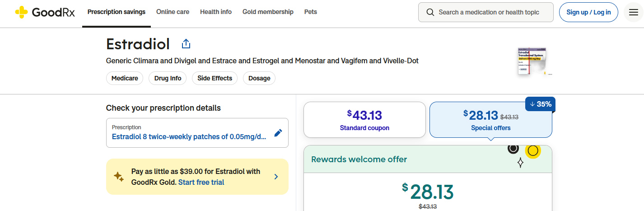644x211 pixels.
Task: Click the Side Effects pill button
Action: (x=215, y=78)
